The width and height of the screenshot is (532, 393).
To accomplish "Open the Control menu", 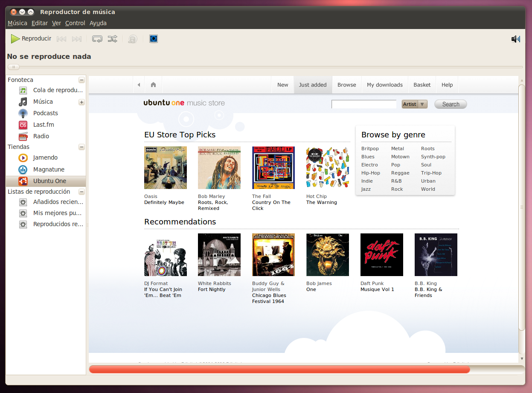I will (x=75, y=23).
